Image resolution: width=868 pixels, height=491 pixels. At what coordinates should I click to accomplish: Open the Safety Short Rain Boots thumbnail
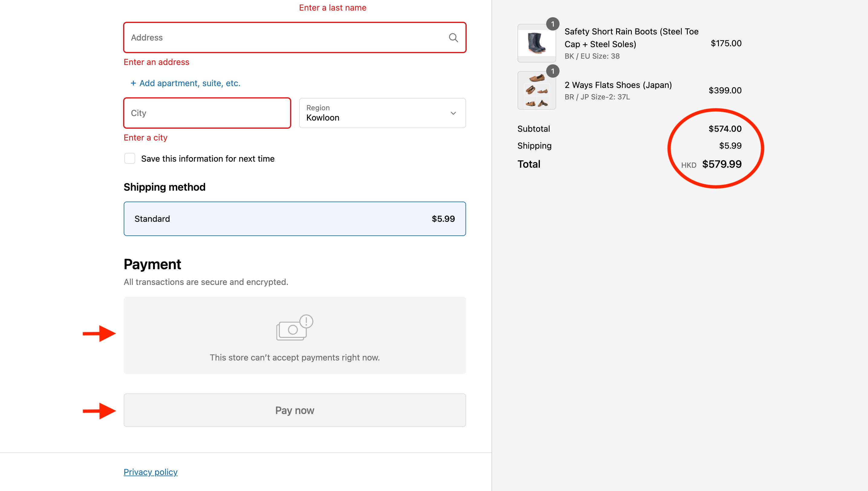[536, 44]
